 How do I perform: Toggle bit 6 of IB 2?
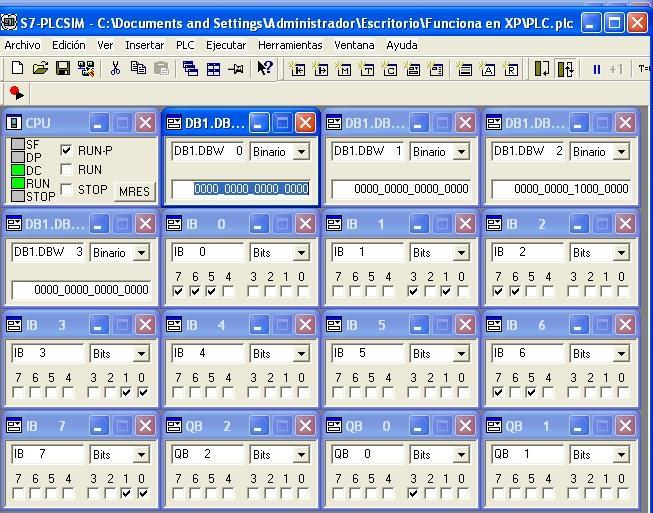pos(515,291)
